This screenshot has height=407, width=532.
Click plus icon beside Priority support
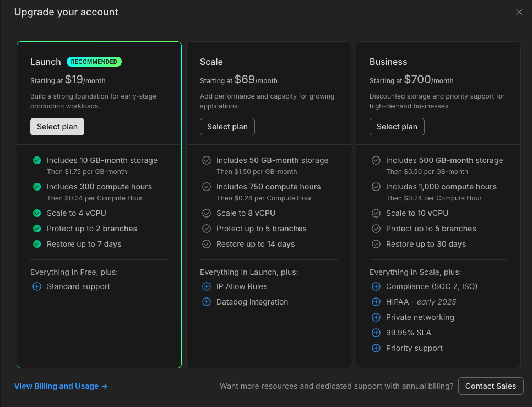tap(376, 348)
